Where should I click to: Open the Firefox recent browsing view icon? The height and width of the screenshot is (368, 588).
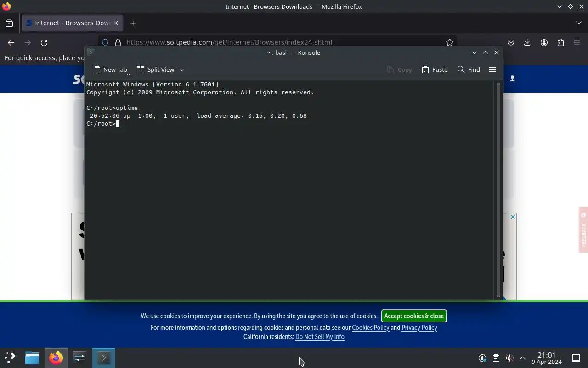pos(9,23)
